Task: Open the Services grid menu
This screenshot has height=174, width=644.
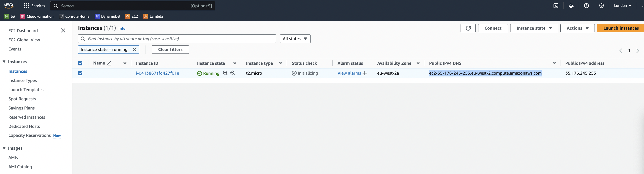Action: coord(34,6)
